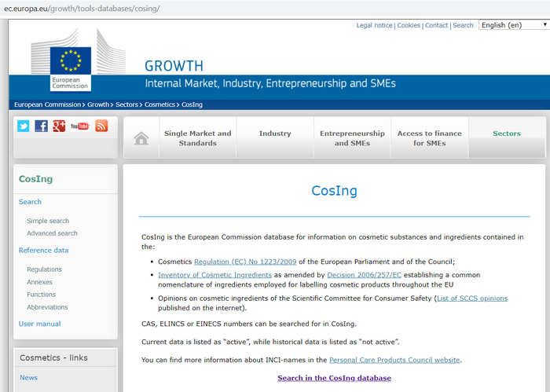Open Abbreviations in sidebar

coord(47,307)
